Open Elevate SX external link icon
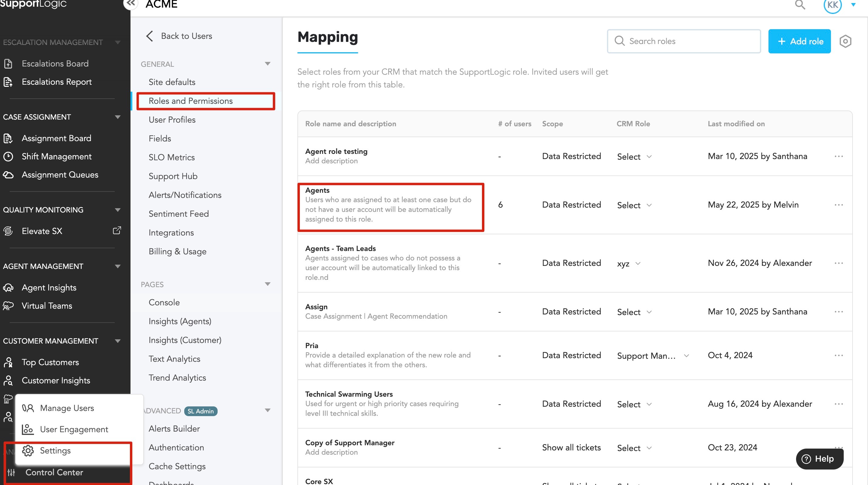Viewport: 868px width, 485px height. (x=117, y=231)
